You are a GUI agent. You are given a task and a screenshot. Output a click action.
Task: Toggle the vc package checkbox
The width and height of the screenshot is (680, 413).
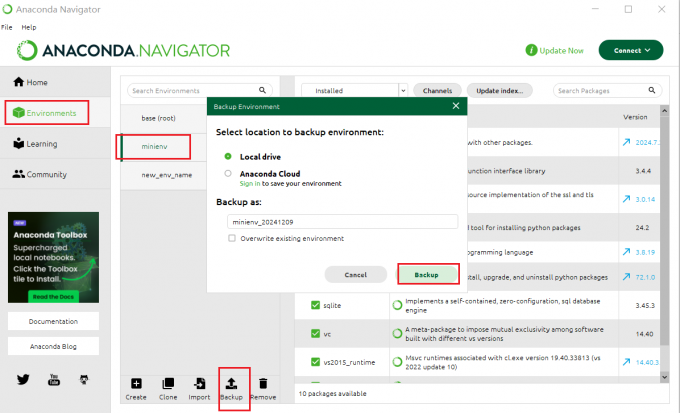(x=315, y=334)
